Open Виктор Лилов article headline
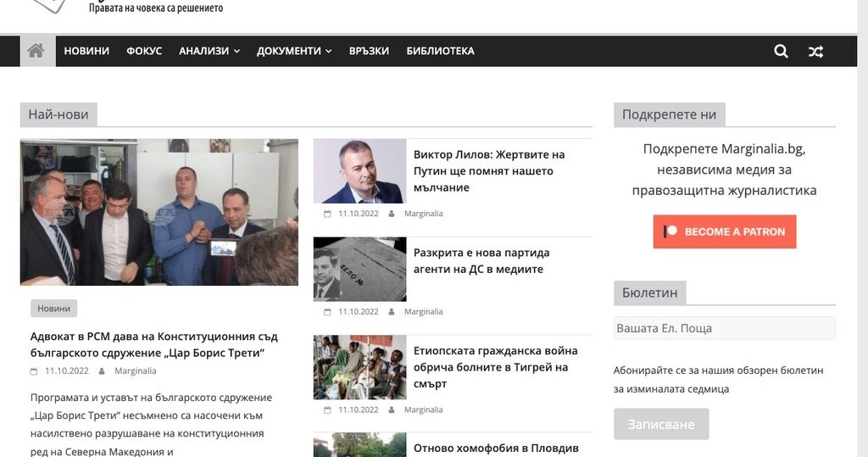The height and width of the screenshot is (457, 868). 489,170
